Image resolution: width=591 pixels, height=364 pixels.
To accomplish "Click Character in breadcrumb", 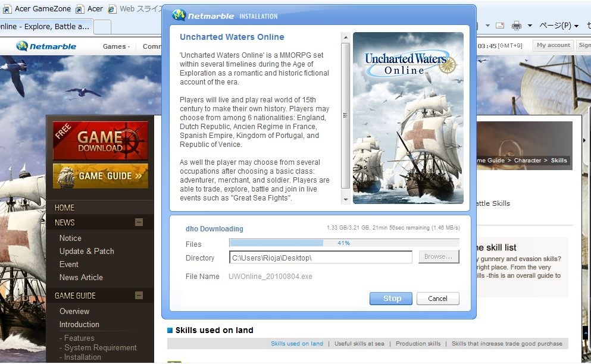I will pyautogui.click(x=527, y=160).
